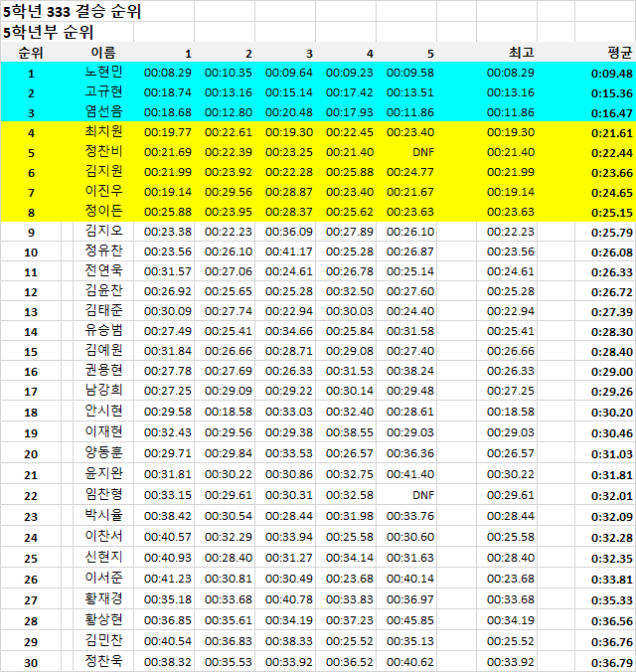Select name cell 정이든

coord(103,211)
